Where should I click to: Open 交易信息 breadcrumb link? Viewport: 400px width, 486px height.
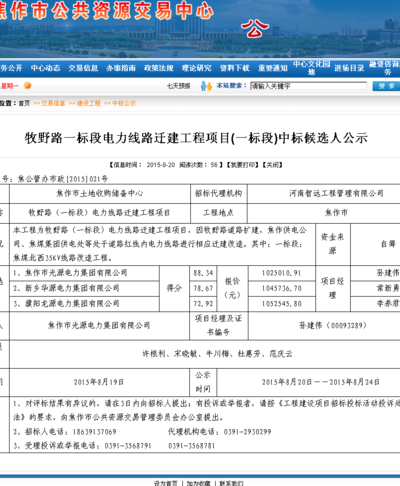point(53,103)
